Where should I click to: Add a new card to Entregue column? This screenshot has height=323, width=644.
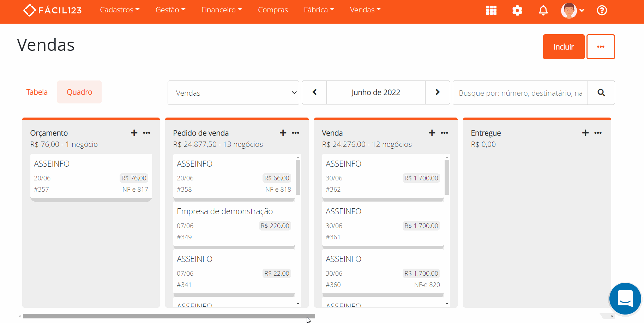pyautogui.click(x=585, y=133)
